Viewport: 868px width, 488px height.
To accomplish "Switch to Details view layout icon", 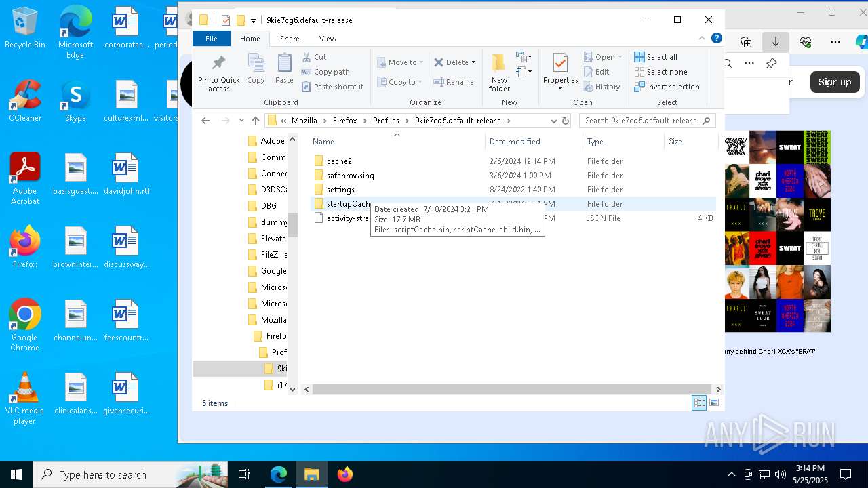I will pyautogui.click(x=699, y=403).
